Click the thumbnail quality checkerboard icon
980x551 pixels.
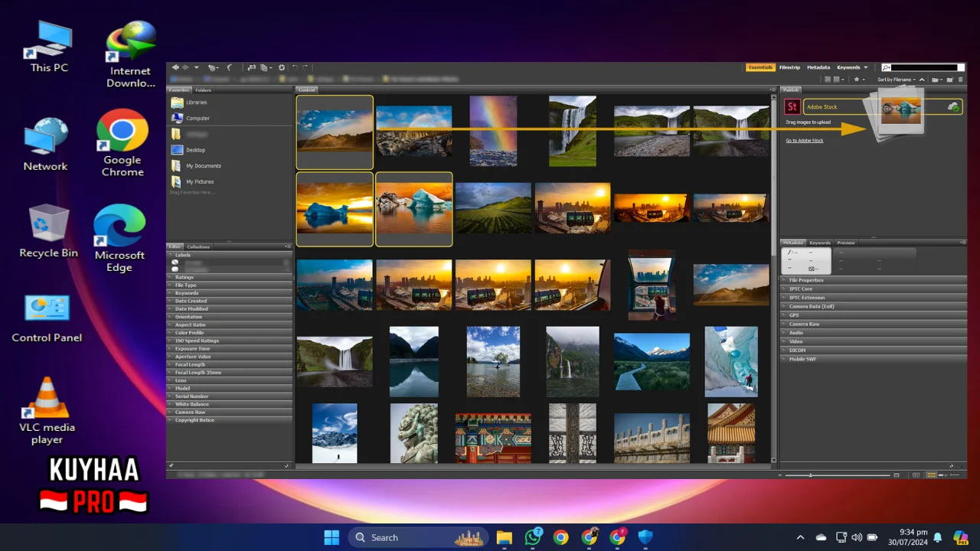click(828, 80)
